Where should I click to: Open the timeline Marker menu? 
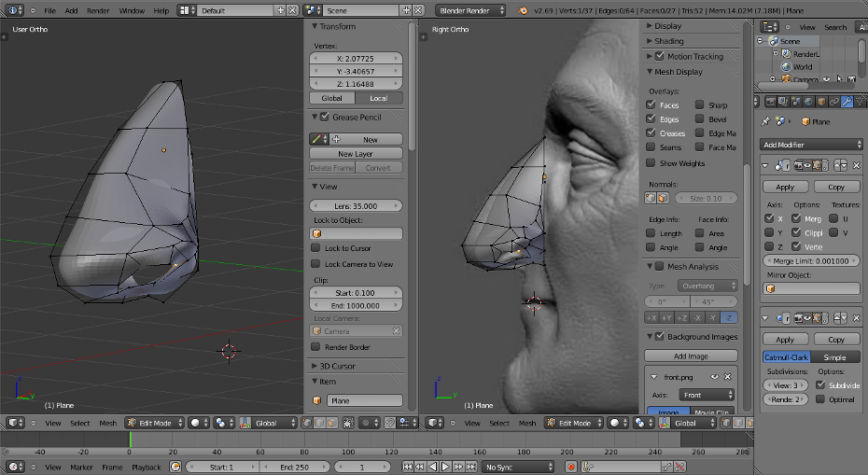pyautogui.click(x=81, y=468)
